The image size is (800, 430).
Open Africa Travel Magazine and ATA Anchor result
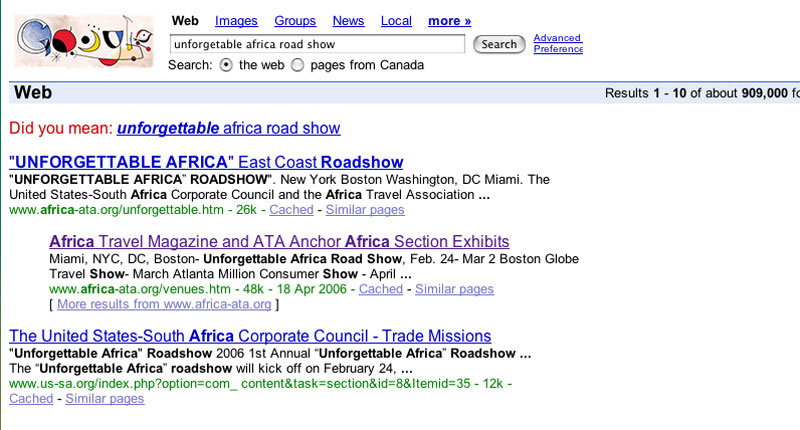point(279,241)
